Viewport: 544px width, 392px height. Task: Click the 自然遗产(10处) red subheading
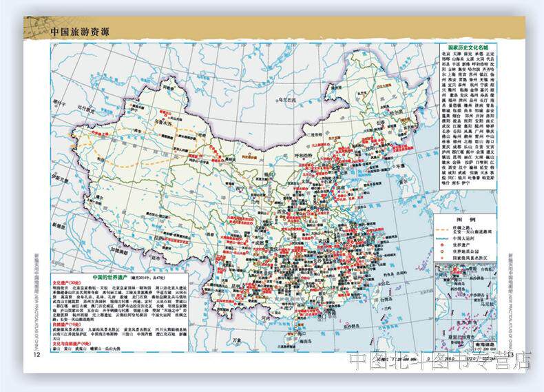point(66,324)
